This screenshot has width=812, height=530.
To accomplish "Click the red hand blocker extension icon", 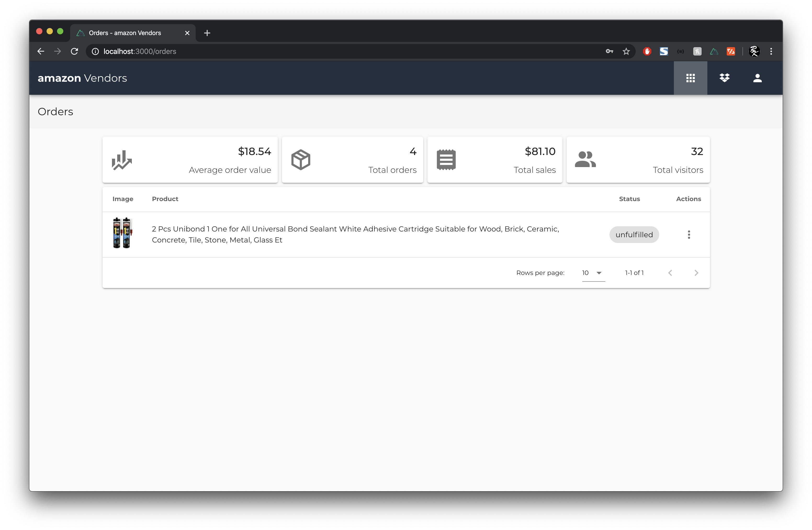I will [647, 52].
